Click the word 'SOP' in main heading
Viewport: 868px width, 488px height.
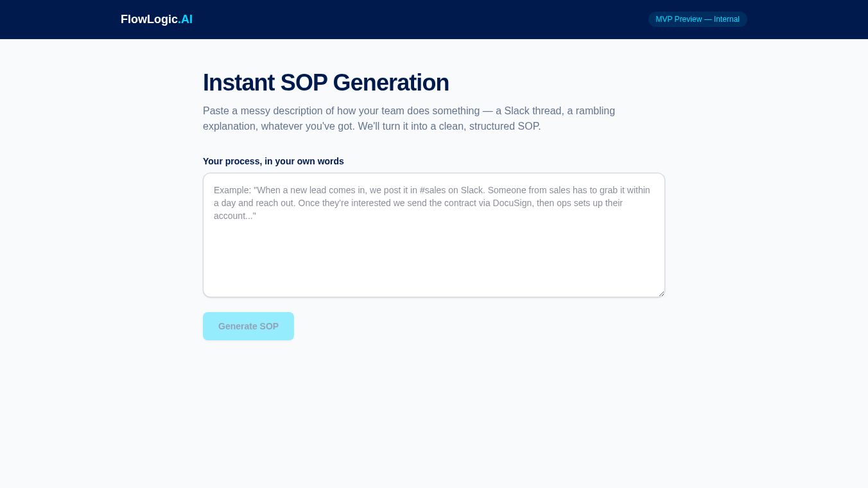304,83
